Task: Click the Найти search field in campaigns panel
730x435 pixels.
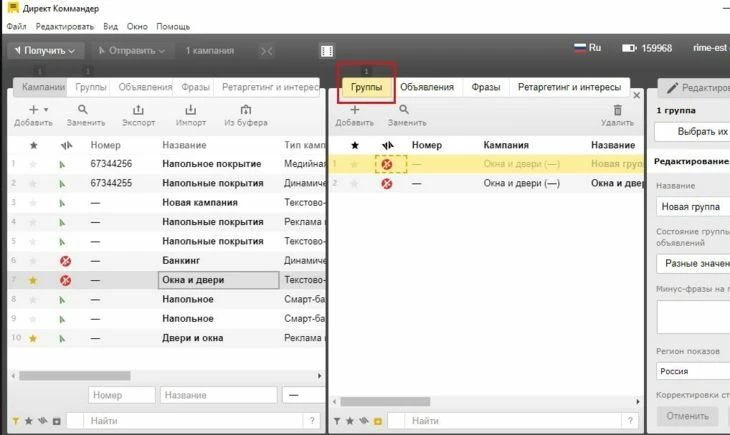Action: (193, 421)
